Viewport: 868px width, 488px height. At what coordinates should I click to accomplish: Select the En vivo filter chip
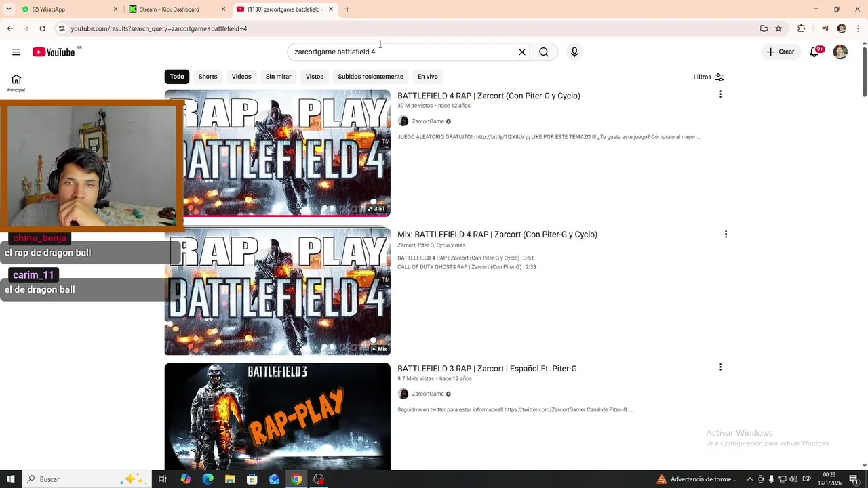click(427, 77)
